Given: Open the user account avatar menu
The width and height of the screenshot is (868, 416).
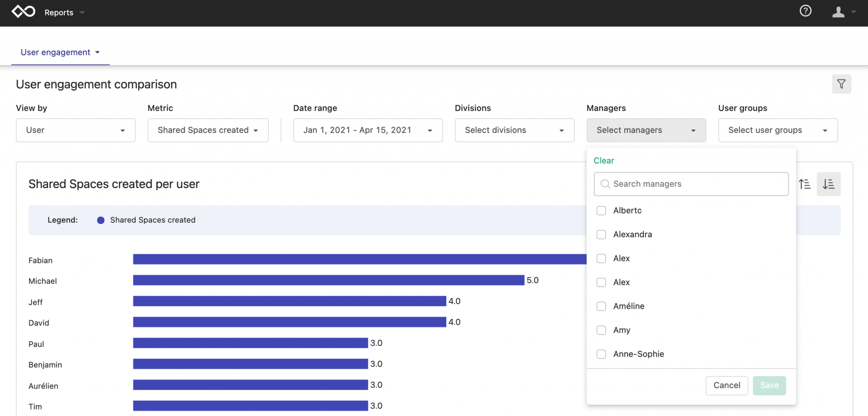Looking at the screenshot, I should pyautogui.click(x=840, y=12).
